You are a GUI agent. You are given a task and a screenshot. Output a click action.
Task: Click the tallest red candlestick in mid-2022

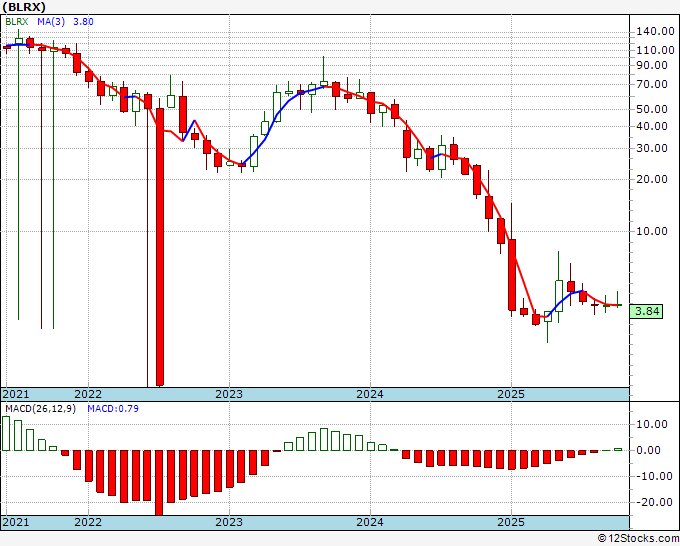point(160,247)
